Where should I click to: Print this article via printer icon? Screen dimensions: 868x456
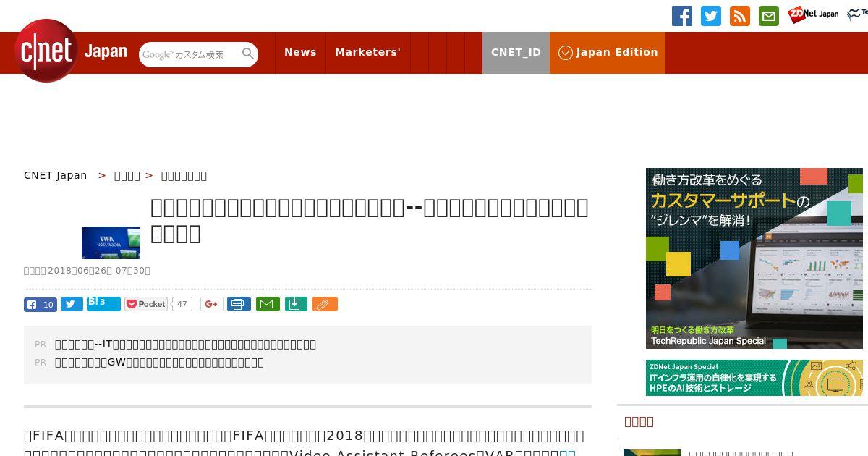click(x=239, y=304)
